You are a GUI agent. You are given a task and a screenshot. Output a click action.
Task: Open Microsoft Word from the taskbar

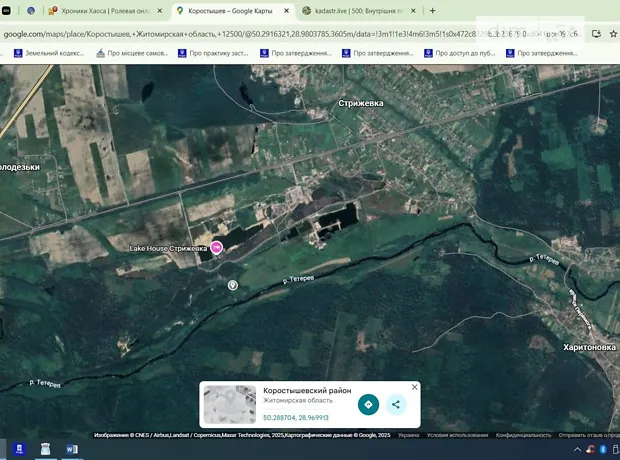72,449
